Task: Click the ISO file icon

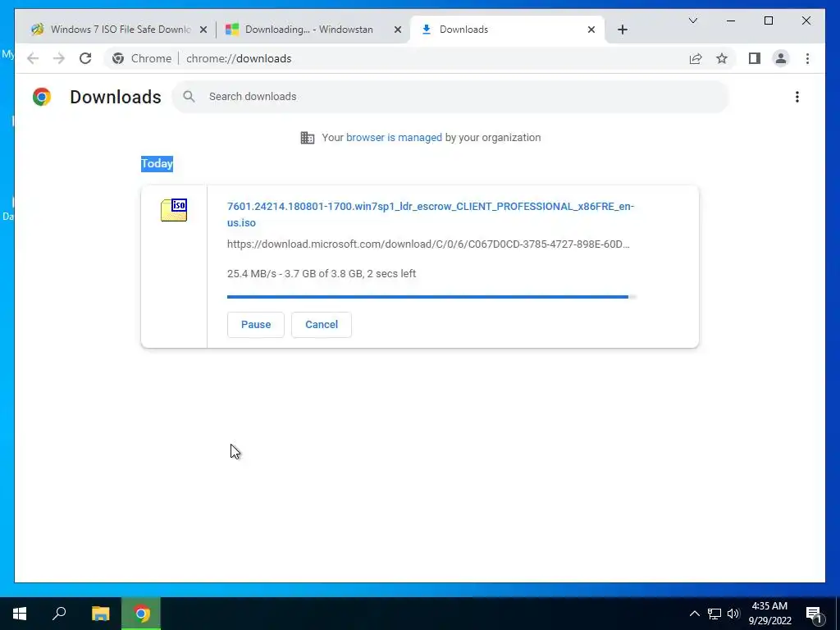Action: pyautogui.click(x=174, y=210)
